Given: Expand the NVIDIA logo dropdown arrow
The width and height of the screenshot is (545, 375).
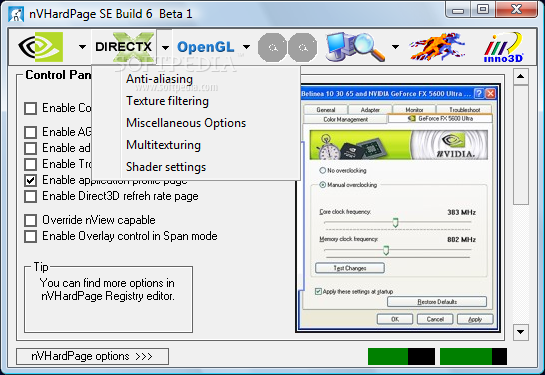Looking at the screenshot, I should [82, 47].
